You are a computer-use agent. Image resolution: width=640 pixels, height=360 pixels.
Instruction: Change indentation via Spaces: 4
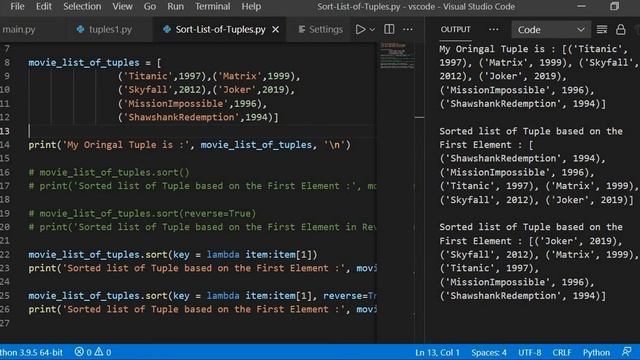[489, 352]
